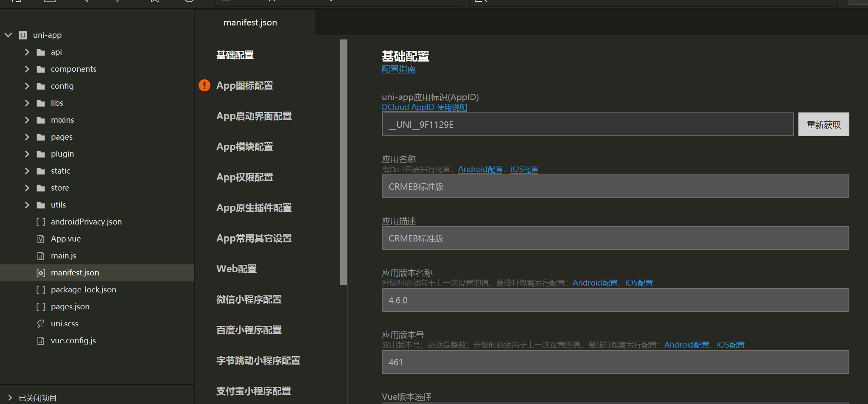Open App.vue from the project tree
The height and width of the screenshot is (404, 868).
(66, 238)
